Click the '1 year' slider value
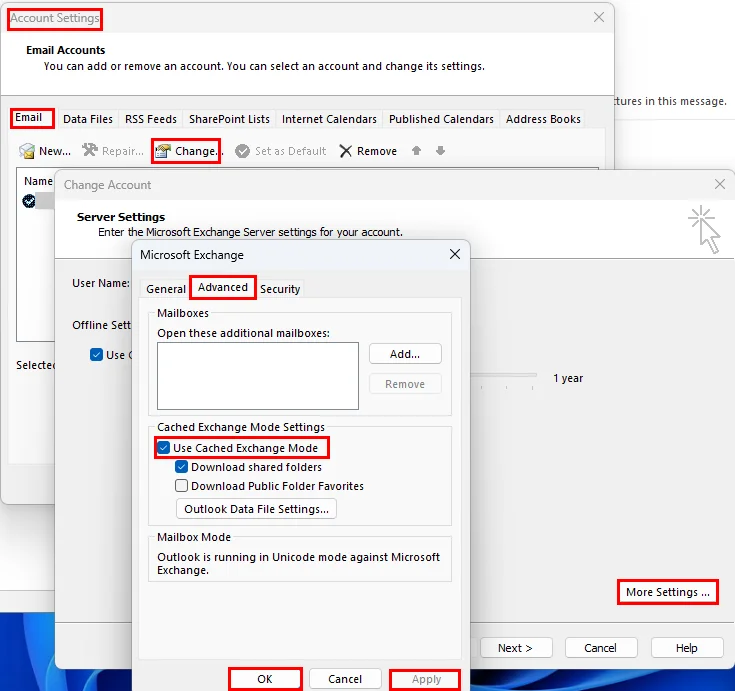 (x=568, y=378)
